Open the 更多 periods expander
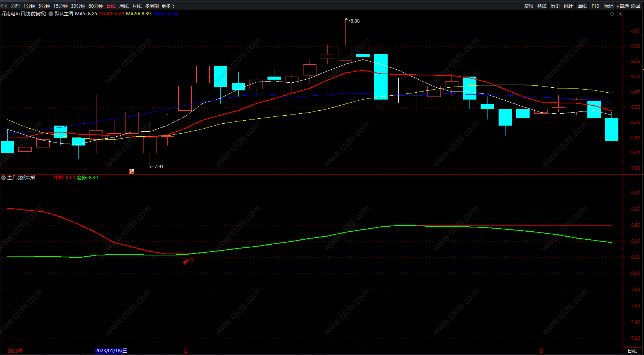 click(168, 6)
